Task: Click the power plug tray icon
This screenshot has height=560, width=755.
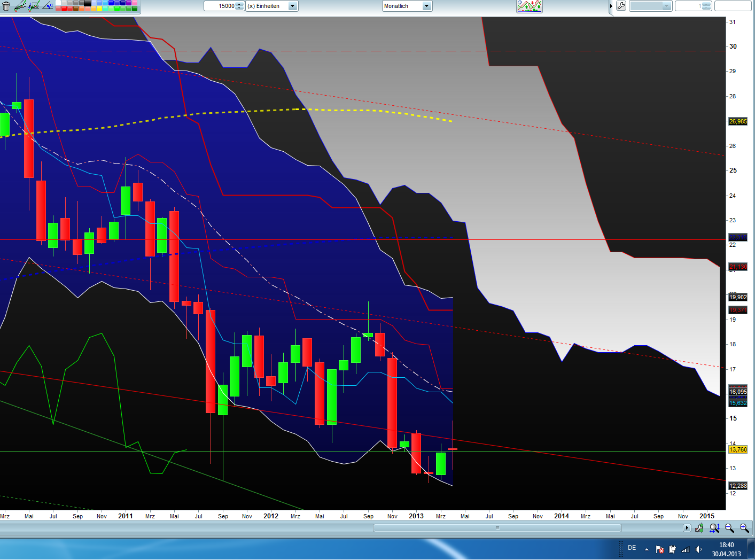Action: pyautogui.click(x=673, y=549)
